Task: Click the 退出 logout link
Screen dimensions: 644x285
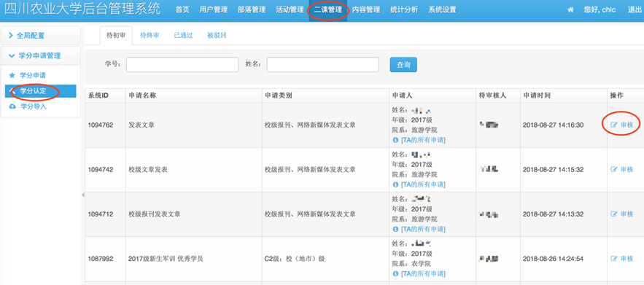Action: pyautogui.click(x=635, y=10)
